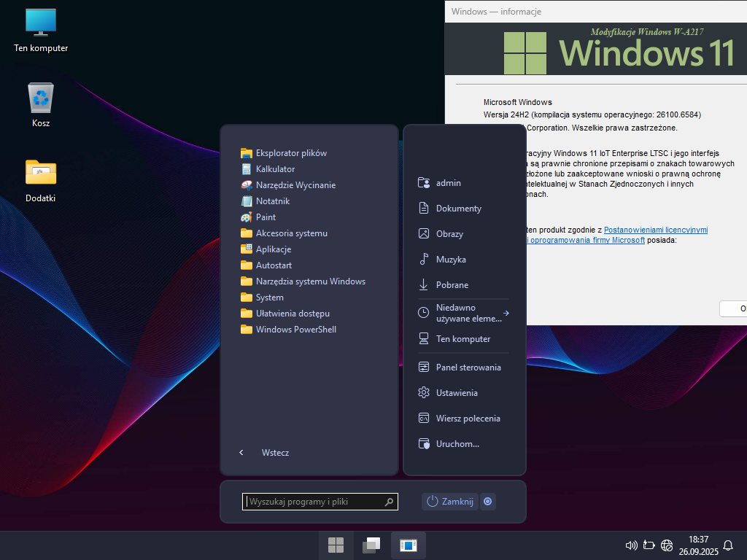Open shutdown options next to Zamknij

[488, 501]
